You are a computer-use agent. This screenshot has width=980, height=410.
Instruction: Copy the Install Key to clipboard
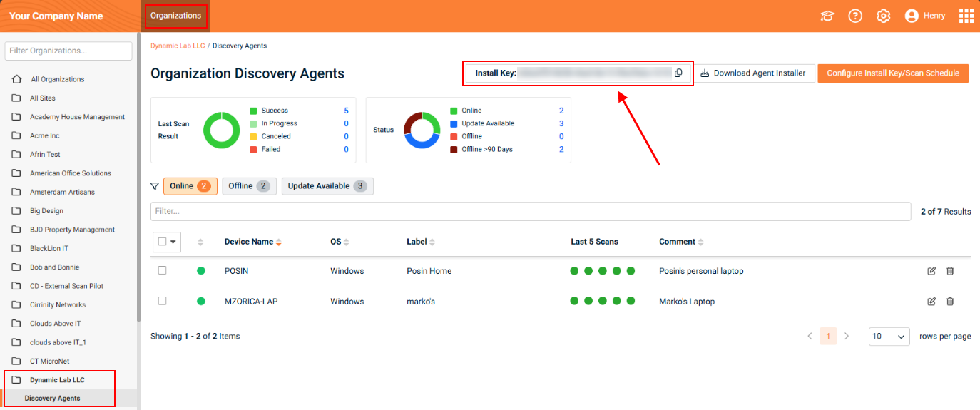(678, 73)
